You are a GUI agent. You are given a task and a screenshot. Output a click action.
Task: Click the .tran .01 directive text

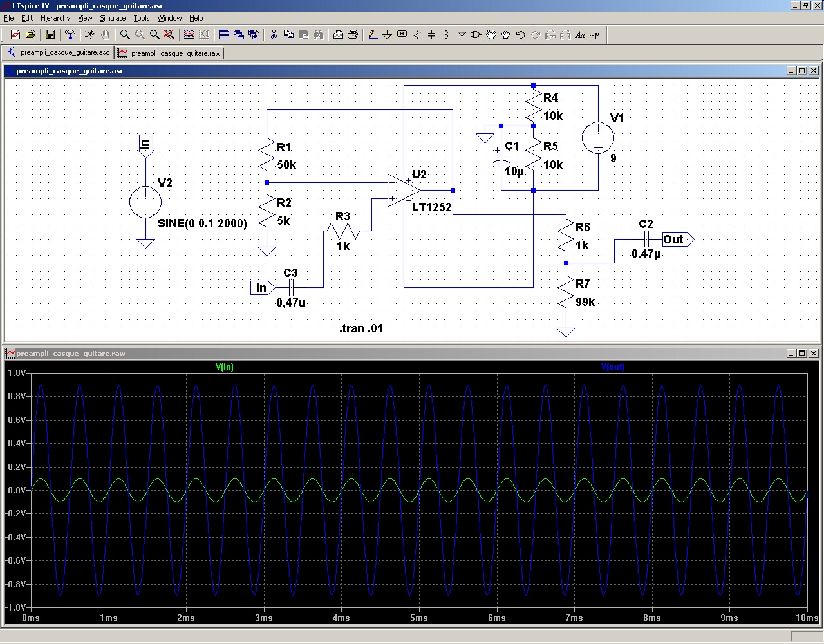point(361,328)
